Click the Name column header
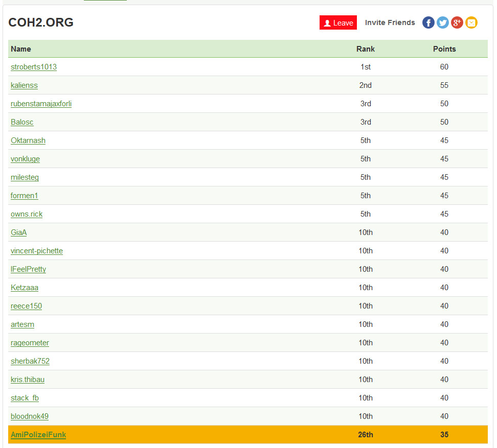497x448 pixels. pos(21,49)
